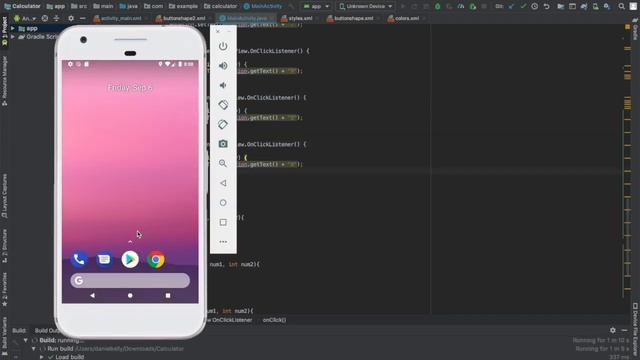Open the Structure side panel
The width and height of the screenshot is (640, 360).
click(4, 245)
